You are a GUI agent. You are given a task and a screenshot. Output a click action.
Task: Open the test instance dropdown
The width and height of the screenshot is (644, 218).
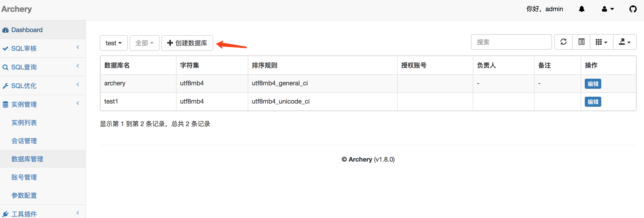click(113, 43)
